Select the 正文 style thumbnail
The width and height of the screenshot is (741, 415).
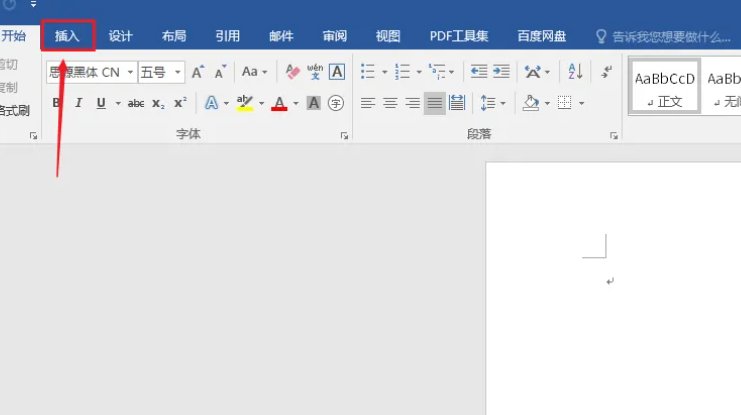tap(664, 87)
